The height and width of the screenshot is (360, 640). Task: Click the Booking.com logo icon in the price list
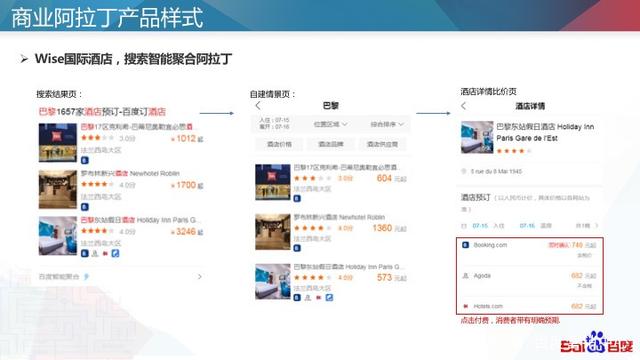click(465, 245)
